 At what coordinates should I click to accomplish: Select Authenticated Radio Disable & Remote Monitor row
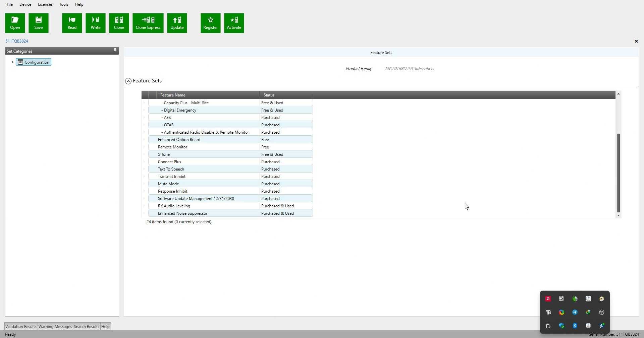coord(230,132)
